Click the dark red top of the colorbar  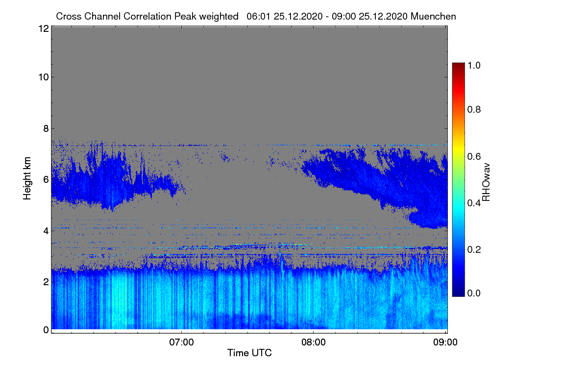[458, 67]
